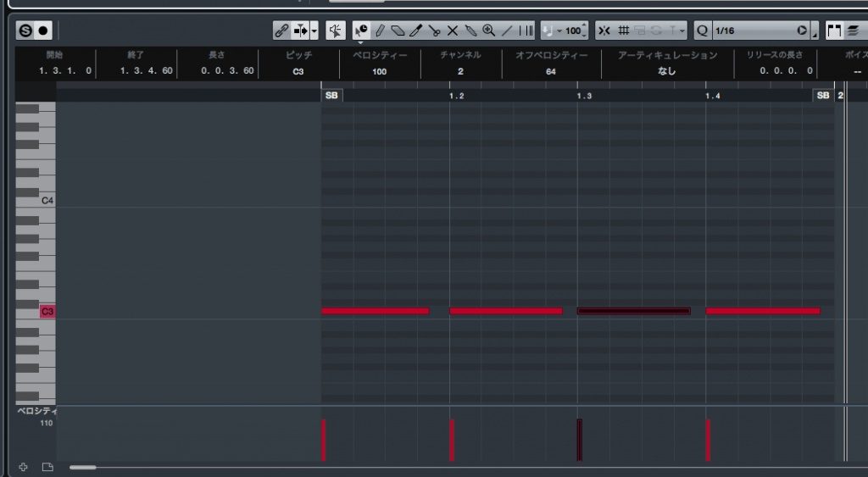This screenshot has height=477, width=868.
Task: Edit the ベロシティー value 100
Action: coord(379,71)
